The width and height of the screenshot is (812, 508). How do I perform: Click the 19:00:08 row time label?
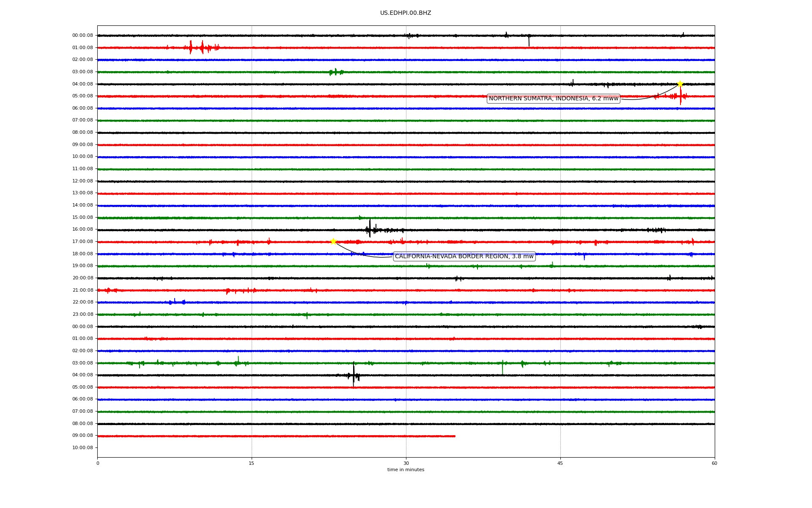click(x=82, y=266)
